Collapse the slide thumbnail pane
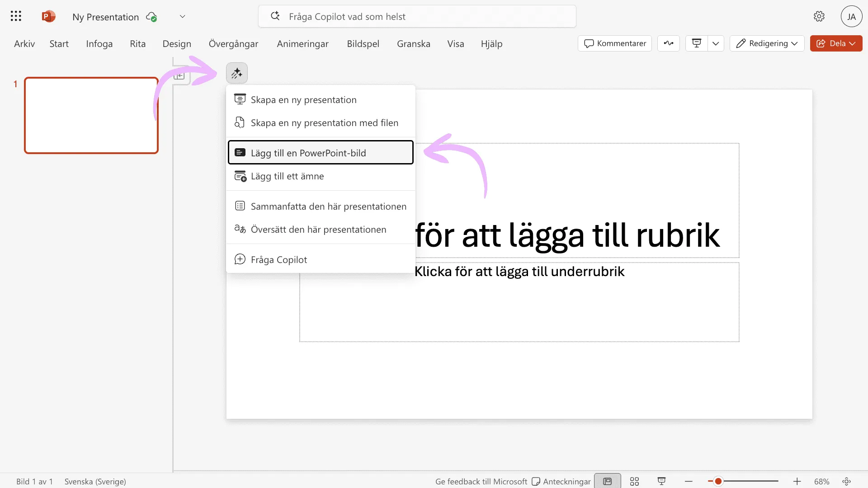Image resolution: width=868 pixels, height=488 pixels. pyautogui.click(x=179, y=76)
